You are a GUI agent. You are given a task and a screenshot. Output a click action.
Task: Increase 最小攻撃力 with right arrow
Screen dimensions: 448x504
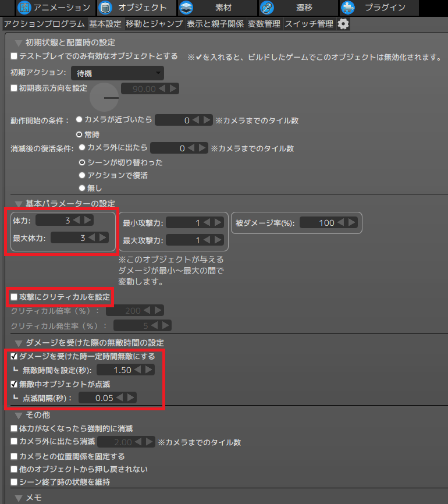pos(218,222)
